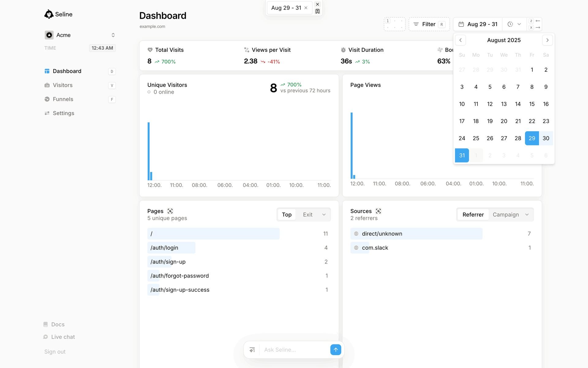This screenshot has width=588, height=368.
Task: Focus the Ask Seline input field
Action: click(295, 350)
